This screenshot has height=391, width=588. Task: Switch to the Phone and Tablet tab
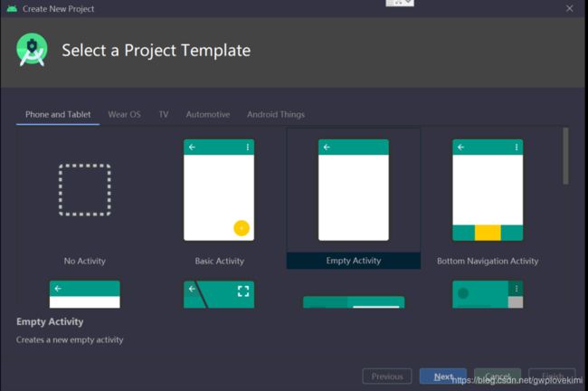(x=58, y=114)
